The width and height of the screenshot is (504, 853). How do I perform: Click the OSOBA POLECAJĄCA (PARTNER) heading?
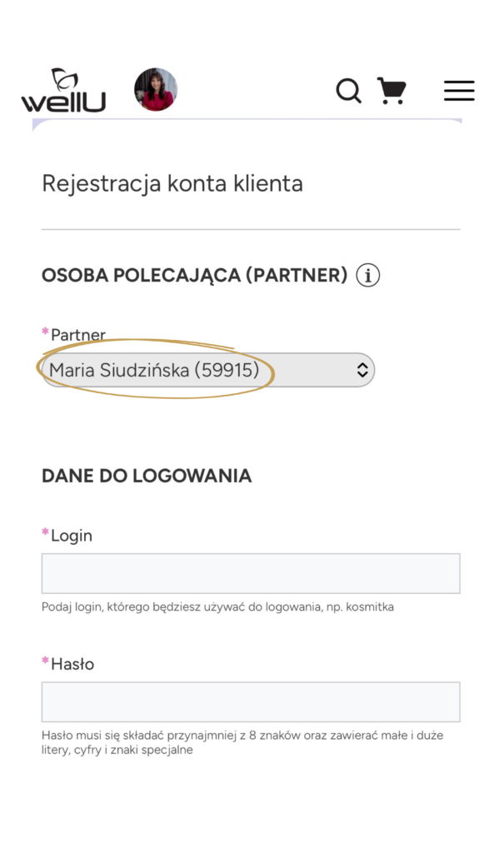(x=194, y=276)
